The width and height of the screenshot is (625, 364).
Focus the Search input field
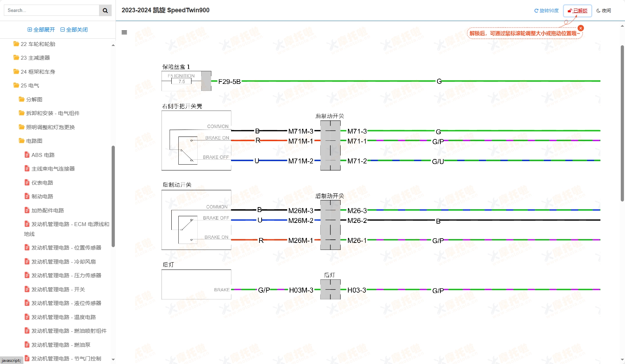52,11
